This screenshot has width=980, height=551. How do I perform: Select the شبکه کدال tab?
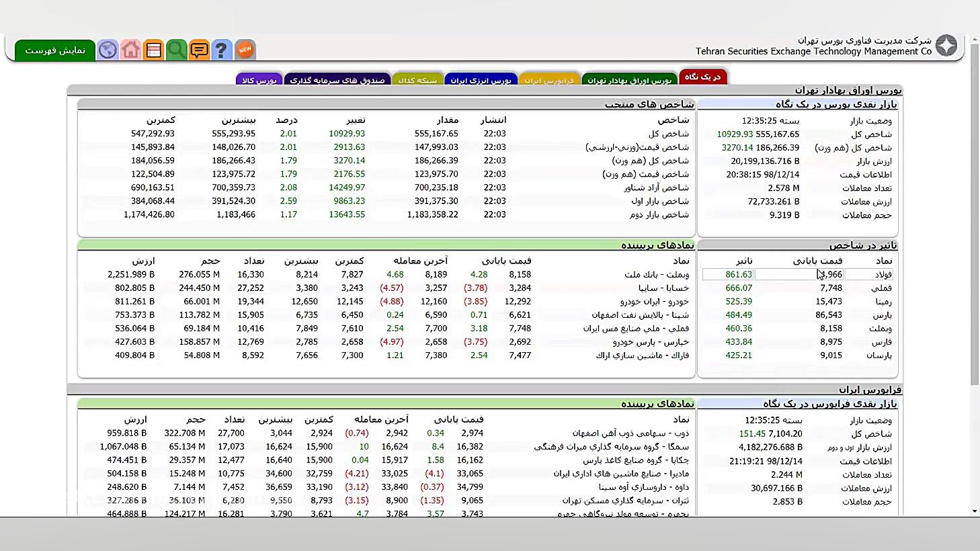click(x=418, y=78)
